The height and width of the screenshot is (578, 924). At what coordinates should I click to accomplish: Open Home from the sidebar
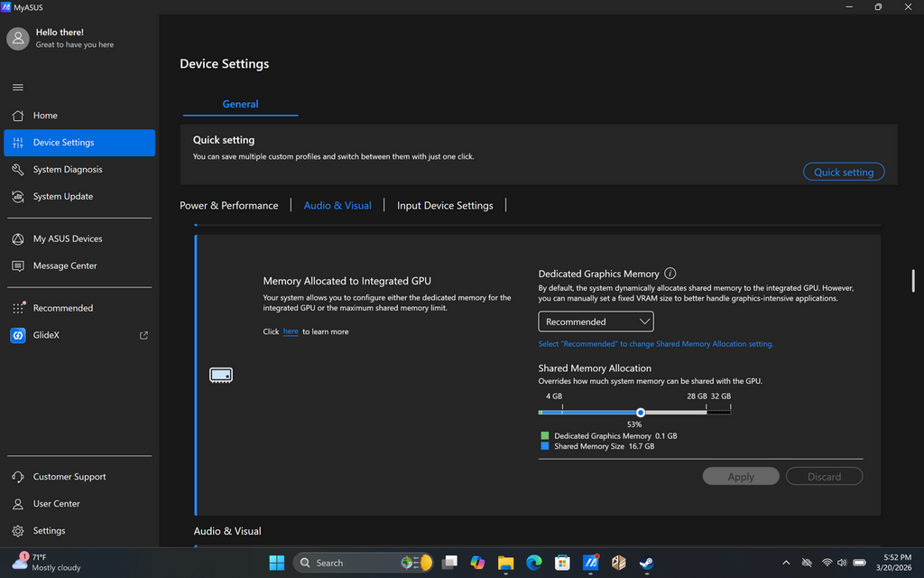(x=45, y=116)
